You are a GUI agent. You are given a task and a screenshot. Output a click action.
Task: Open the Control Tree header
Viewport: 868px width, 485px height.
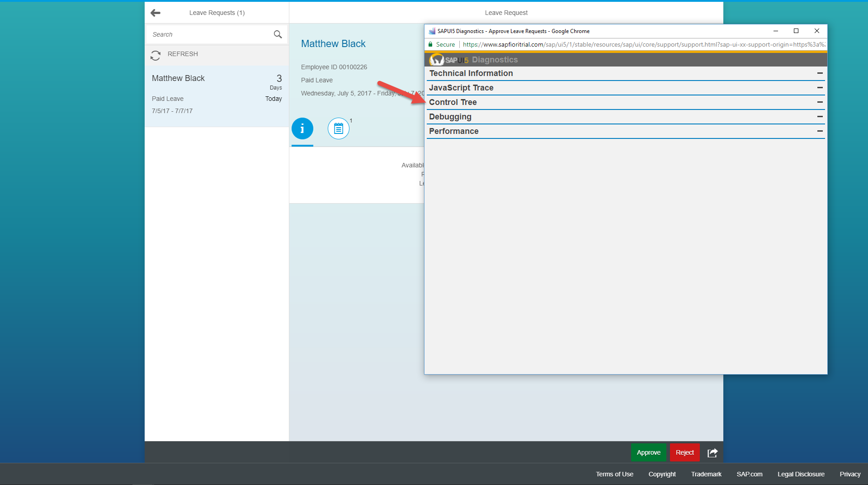pyautogui.click(x=626, y=102)
